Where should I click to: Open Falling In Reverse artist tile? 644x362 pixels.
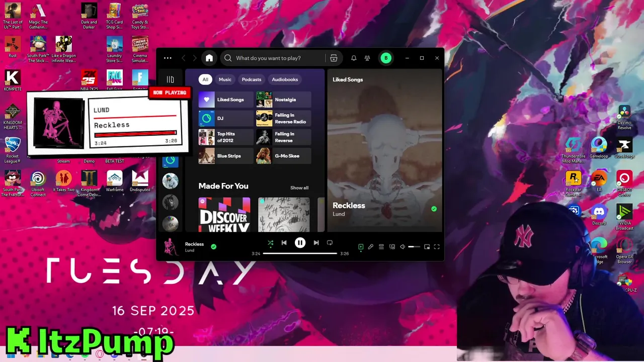coord(284,137)
